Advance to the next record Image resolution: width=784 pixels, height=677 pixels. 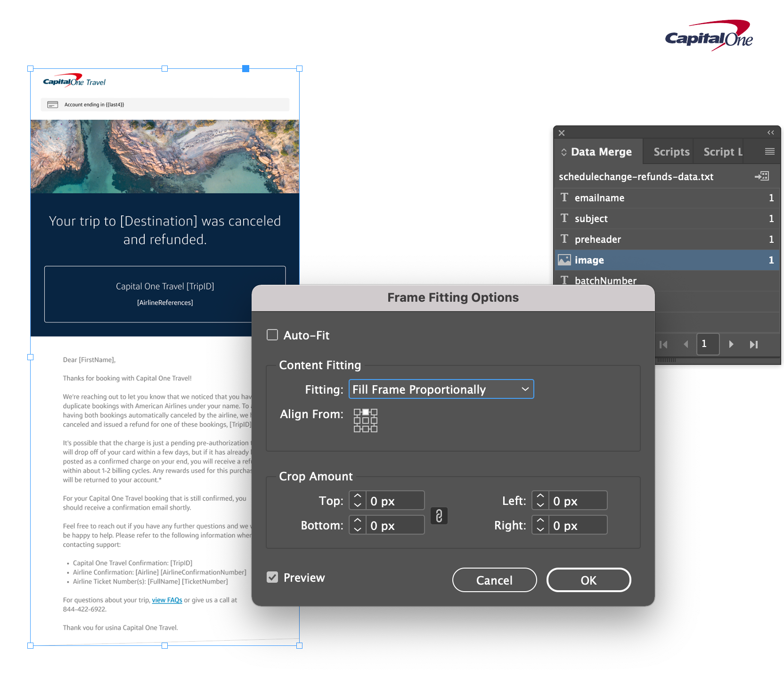click(731, 345)
